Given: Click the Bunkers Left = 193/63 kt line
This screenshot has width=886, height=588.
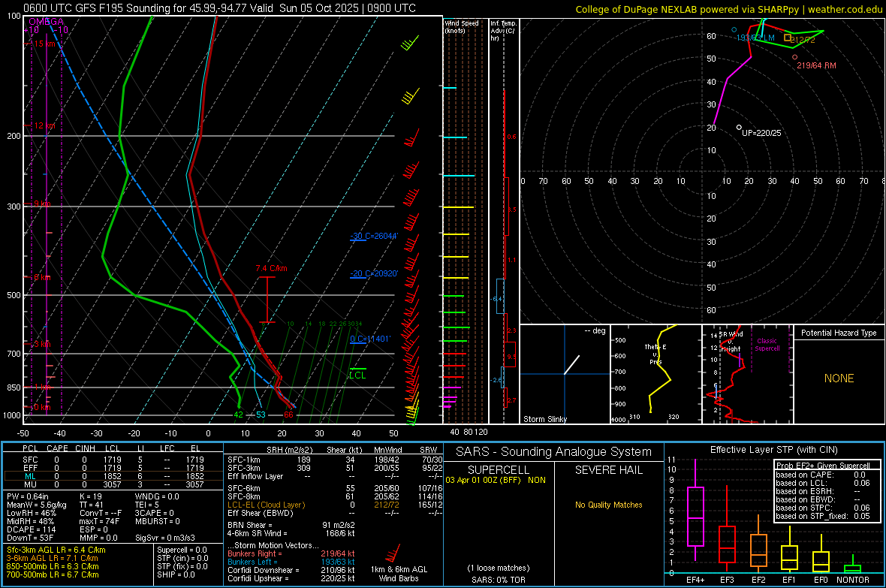Looking at the screenshot, I should (x=291, y=562).
